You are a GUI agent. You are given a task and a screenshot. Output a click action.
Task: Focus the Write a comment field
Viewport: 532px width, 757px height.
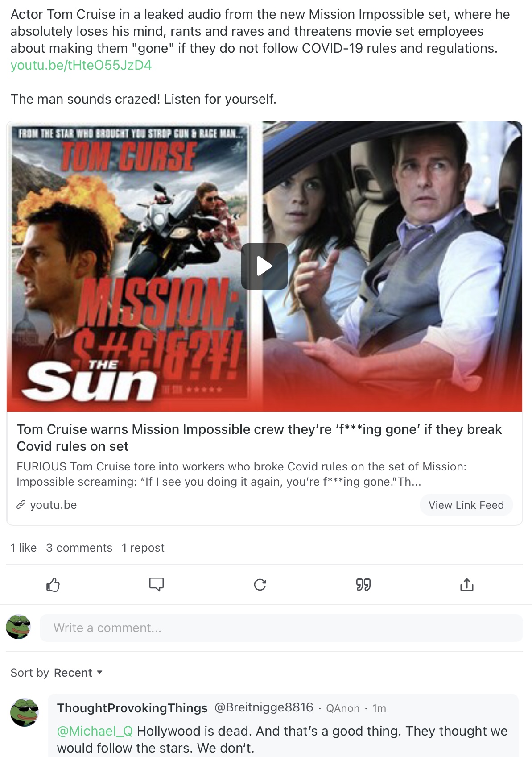281,628
